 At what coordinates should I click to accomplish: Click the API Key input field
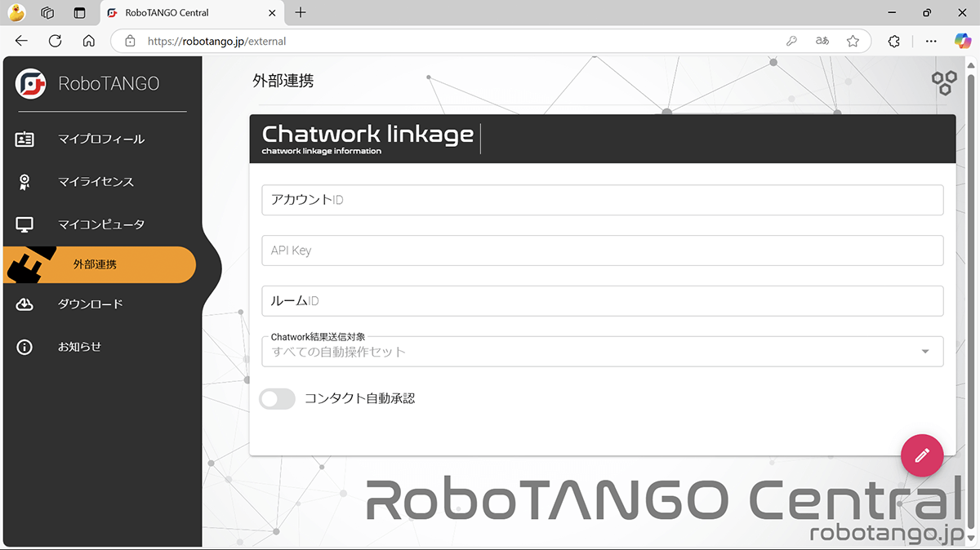tap(602, 251)
